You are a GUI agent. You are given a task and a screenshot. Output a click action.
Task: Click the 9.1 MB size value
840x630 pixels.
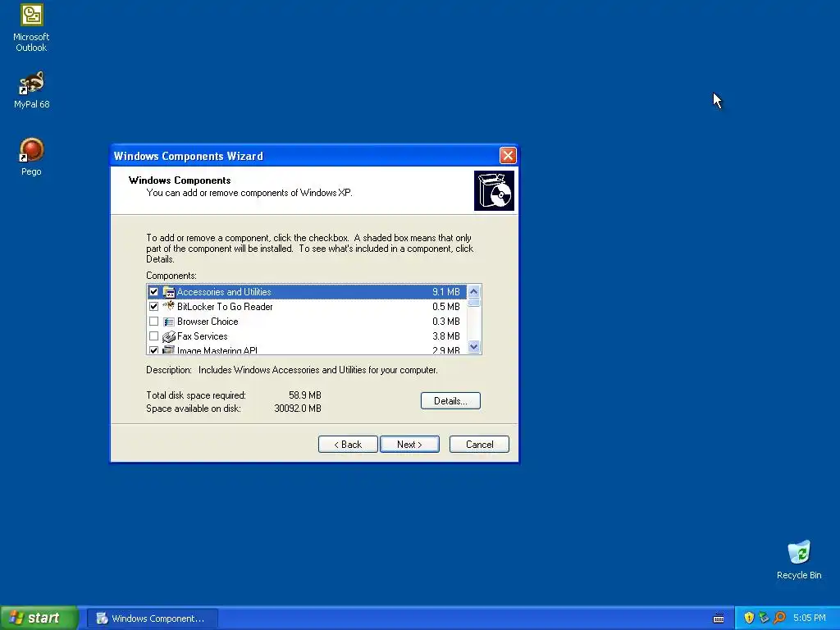point(445,292)
